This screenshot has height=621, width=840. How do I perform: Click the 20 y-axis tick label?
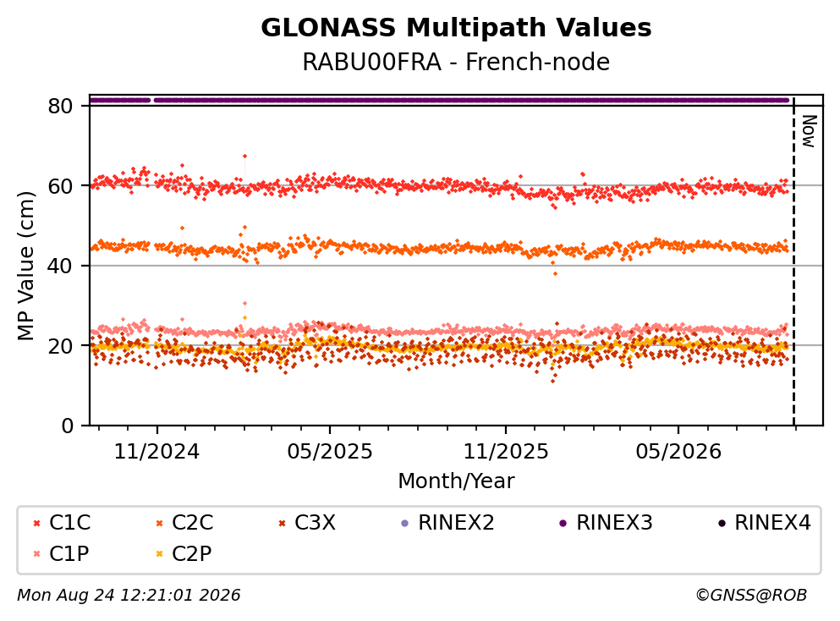click(x=60, y=345)
